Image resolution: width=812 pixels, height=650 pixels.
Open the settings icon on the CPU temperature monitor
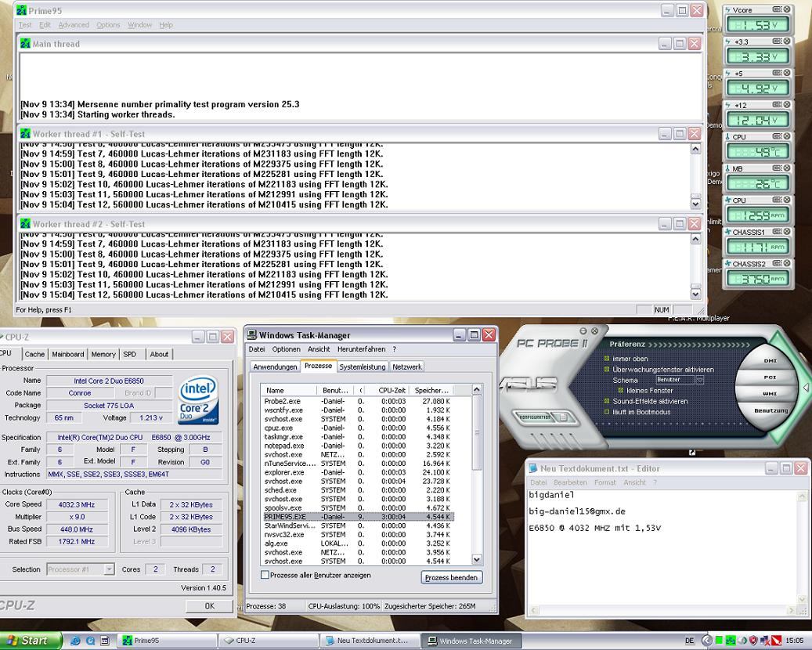pos(777,136)
